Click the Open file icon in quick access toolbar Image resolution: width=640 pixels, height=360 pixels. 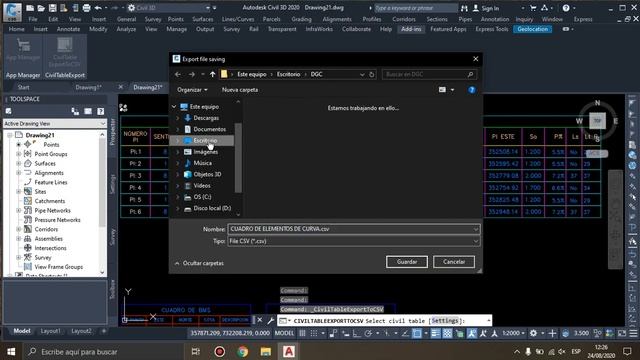pos(41,8)
